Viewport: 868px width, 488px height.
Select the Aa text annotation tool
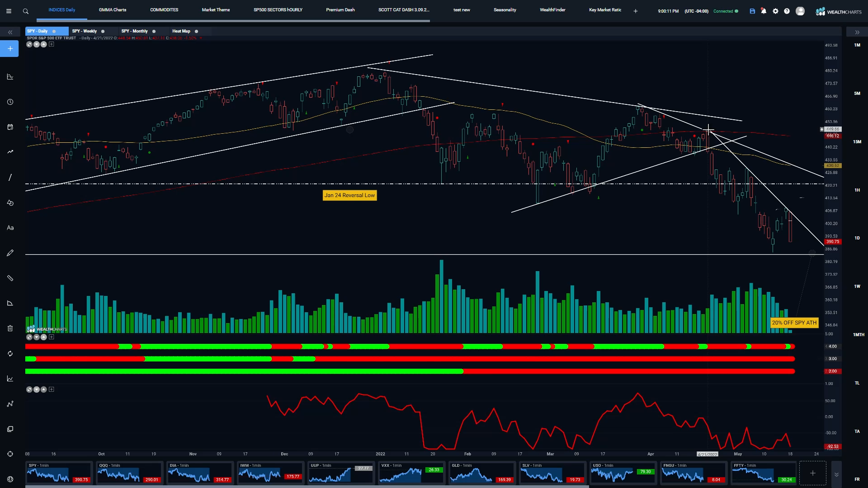10,228
